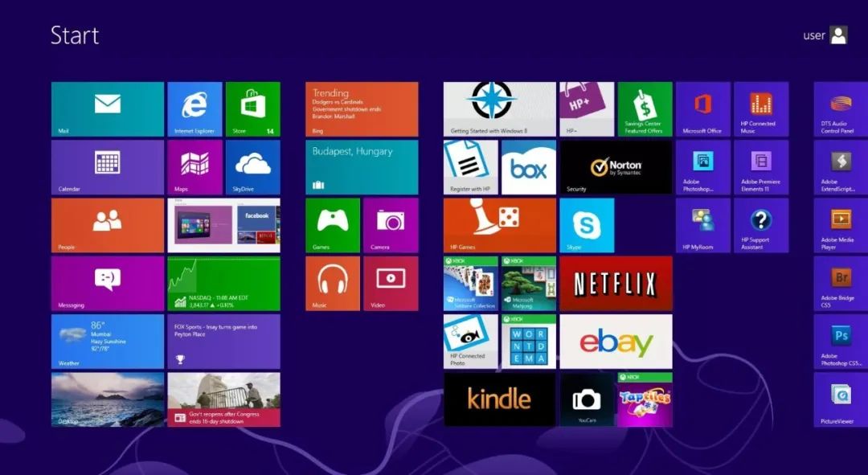Open Microsoft Solitaire Collection tile
Screen dimensions: 868x475
(x=470, y=284)
